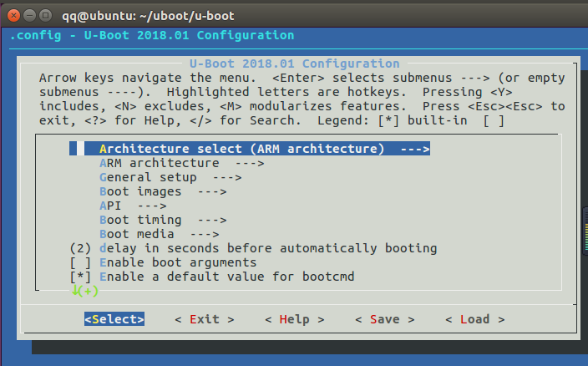Viewport: 588px width, 366px height.
Task: Open the Boot media submenu
Action: tap(159, 234)
